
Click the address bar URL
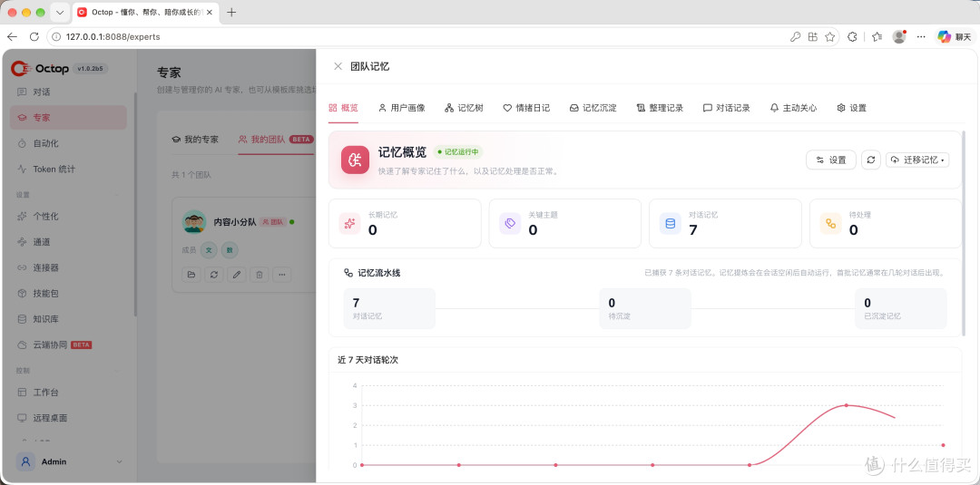pos(113,37)
